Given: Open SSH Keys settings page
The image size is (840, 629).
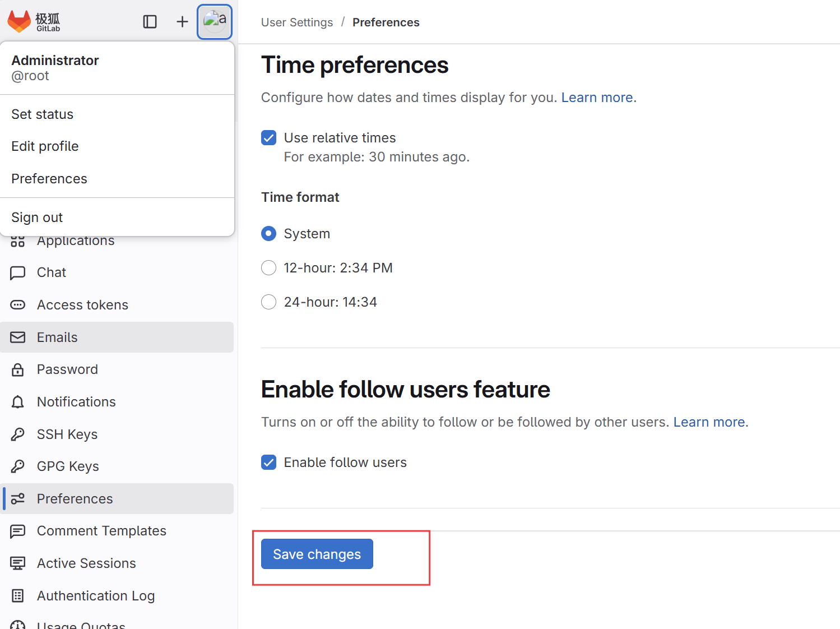Looking at the screenshot, I should pyautogui.click(x=117, y=434).
